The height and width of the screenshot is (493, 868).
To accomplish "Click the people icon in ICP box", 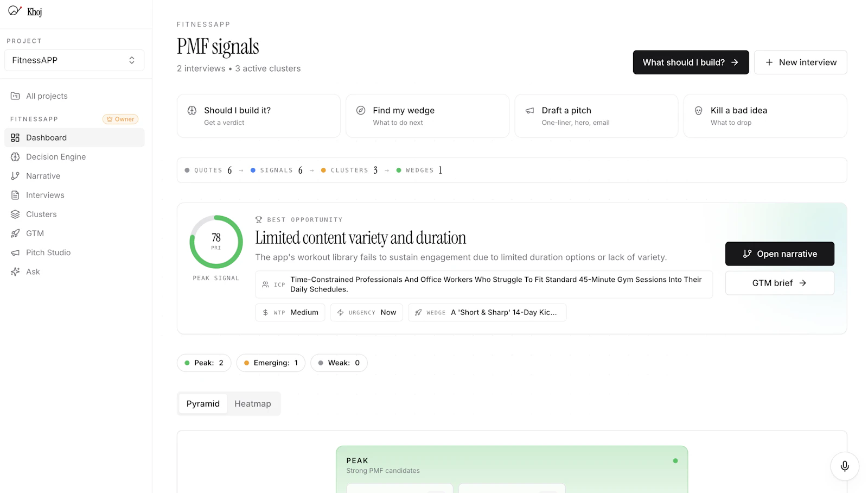I will [265, 285].
